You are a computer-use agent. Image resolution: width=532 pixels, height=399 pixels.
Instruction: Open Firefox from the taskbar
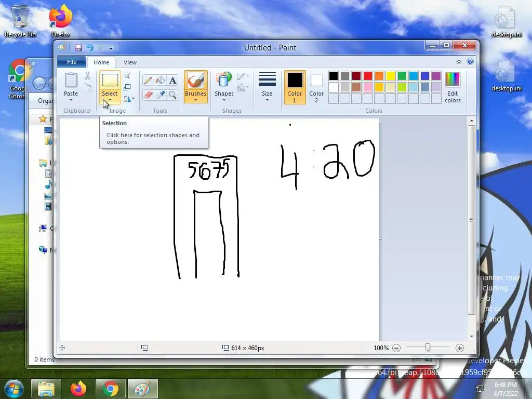pos(78,389)
